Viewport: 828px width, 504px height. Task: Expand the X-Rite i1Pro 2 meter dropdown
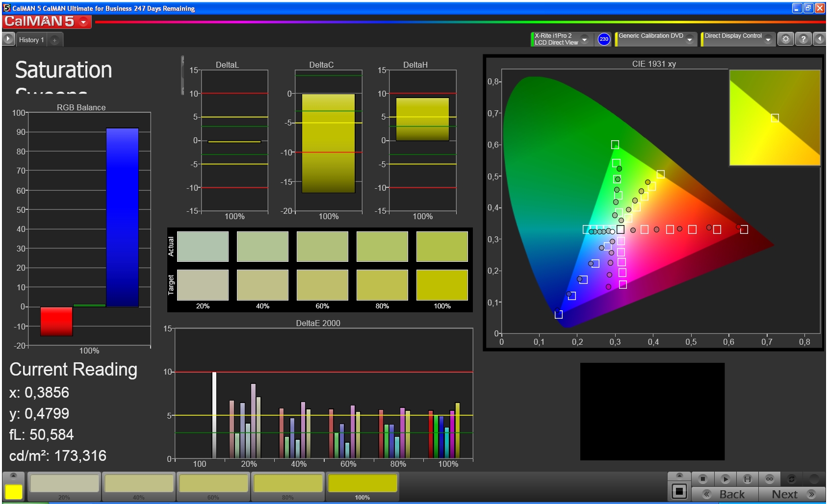pyautogui.click(x=584, y=39)
